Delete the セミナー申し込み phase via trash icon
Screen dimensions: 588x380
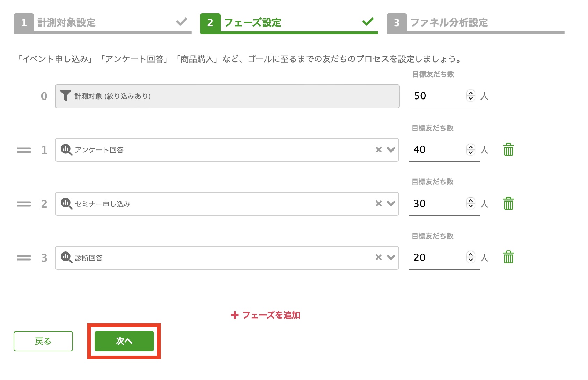click(508, 203)
